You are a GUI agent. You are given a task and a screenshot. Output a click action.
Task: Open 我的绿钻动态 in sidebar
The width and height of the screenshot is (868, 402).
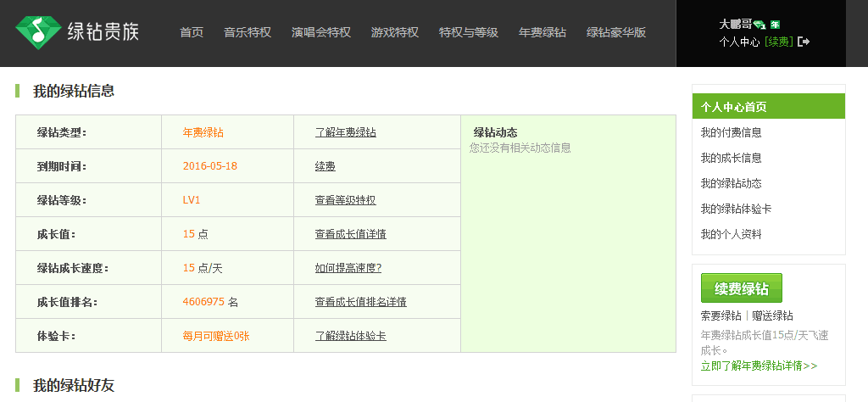click(732, 183)
